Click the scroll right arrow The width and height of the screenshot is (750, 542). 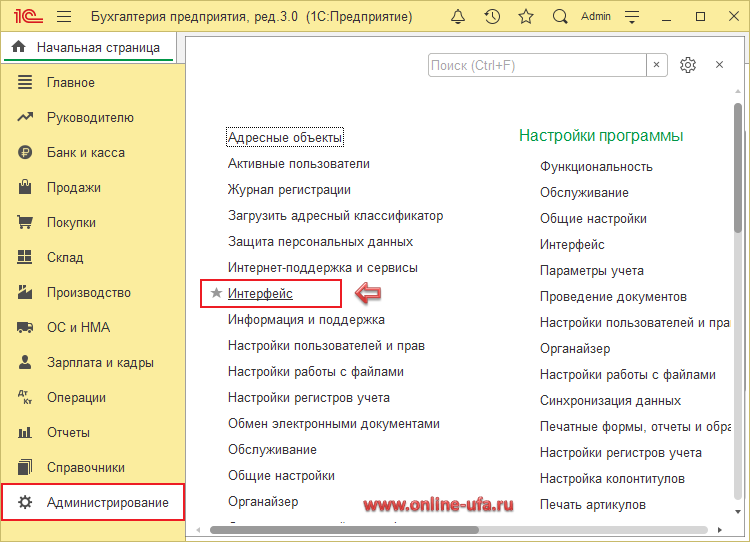coord(719,530)
